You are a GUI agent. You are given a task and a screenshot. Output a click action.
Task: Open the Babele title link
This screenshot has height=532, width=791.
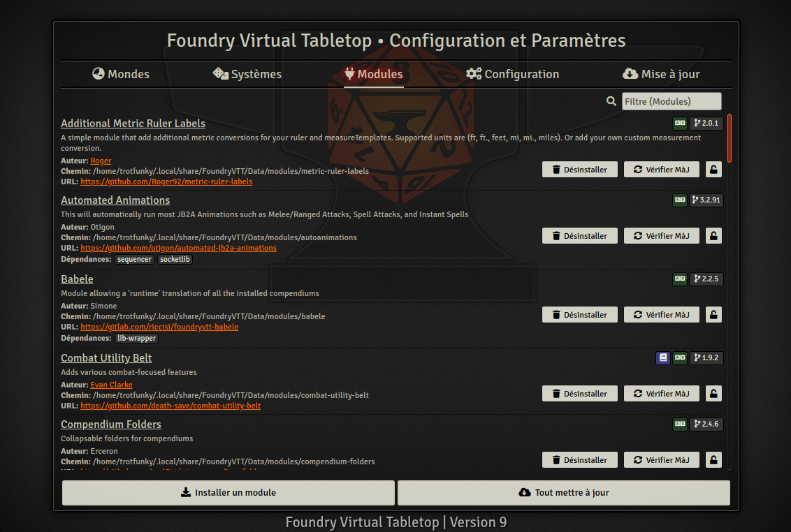point(77,279)
